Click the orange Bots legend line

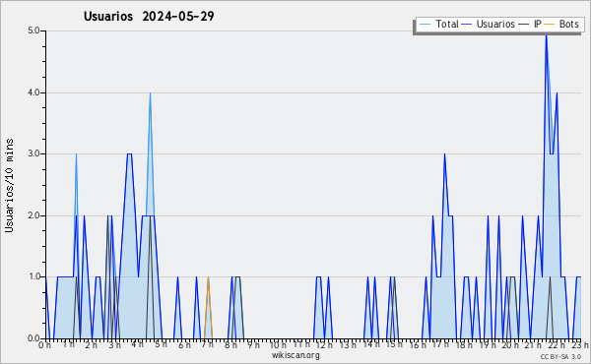click(550, 24)
